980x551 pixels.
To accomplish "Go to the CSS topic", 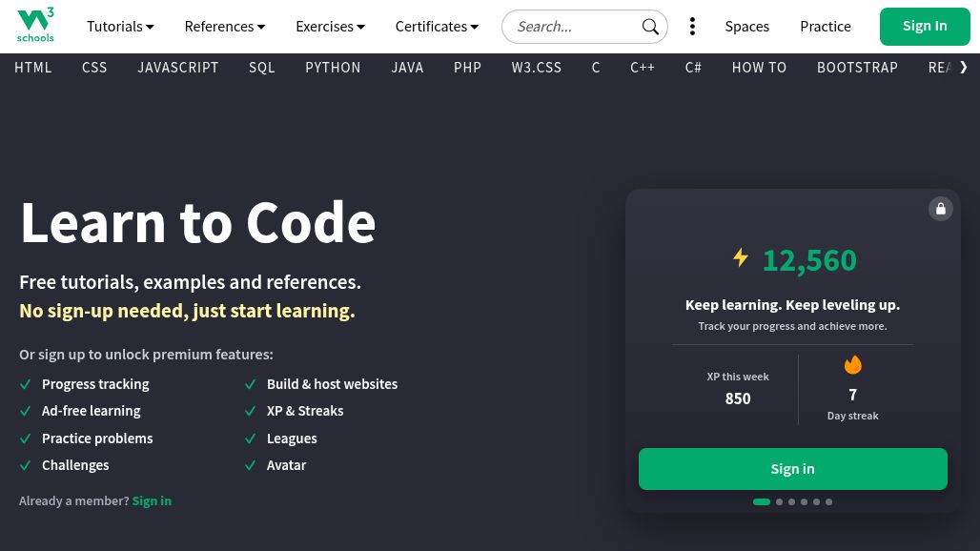I will [x=94, y=68].
